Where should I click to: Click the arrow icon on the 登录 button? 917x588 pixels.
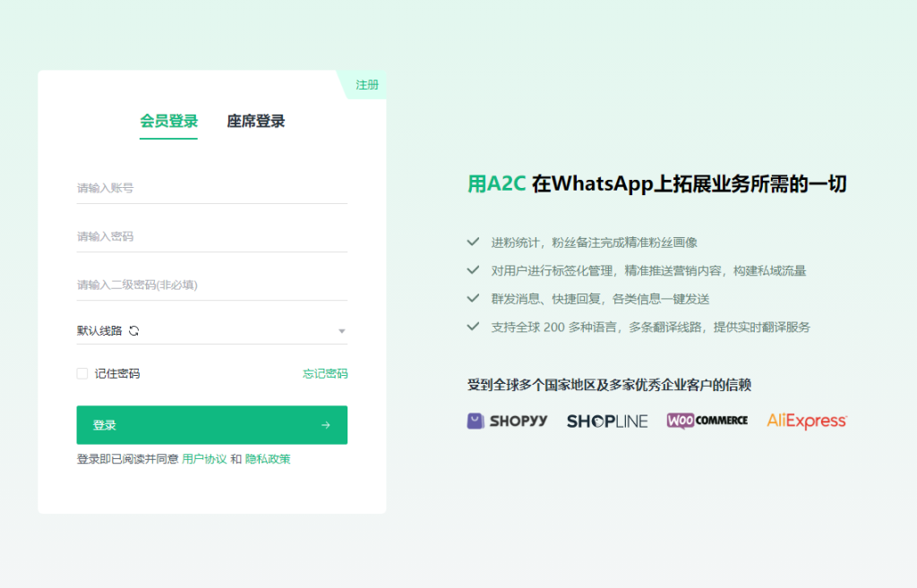pyautogui.click(x=326, y=425)
